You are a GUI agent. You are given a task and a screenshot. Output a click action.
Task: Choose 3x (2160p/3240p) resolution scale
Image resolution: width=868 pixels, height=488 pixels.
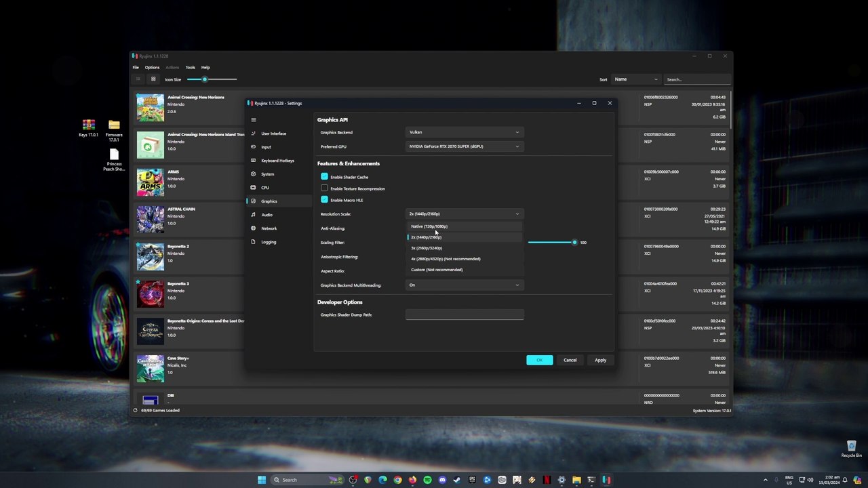pyautogui.click(x=427, y=248)
